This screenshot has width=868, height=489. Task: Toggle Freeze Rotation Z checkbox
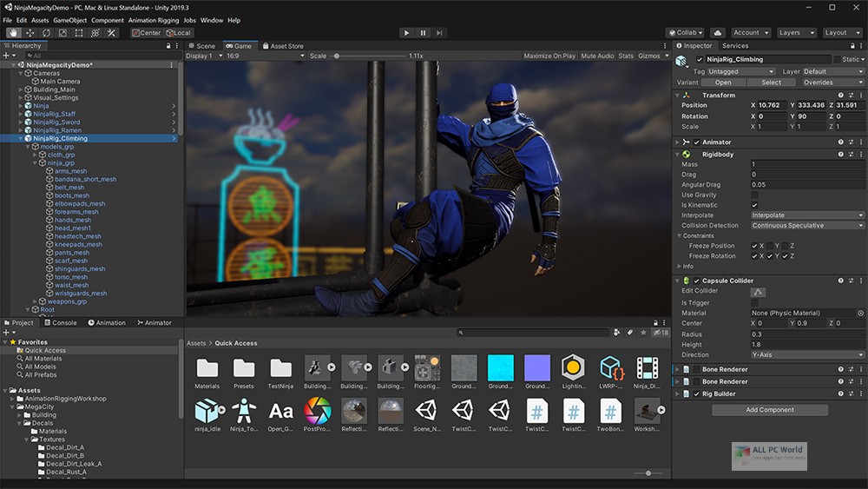tap(786, 256)
